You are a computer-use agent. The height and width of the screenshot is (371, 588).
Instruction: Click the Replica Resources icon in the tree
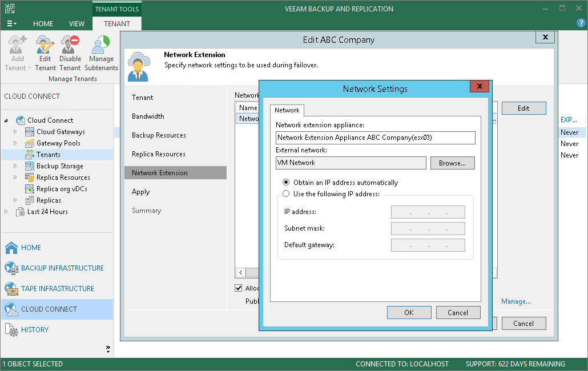30,178
